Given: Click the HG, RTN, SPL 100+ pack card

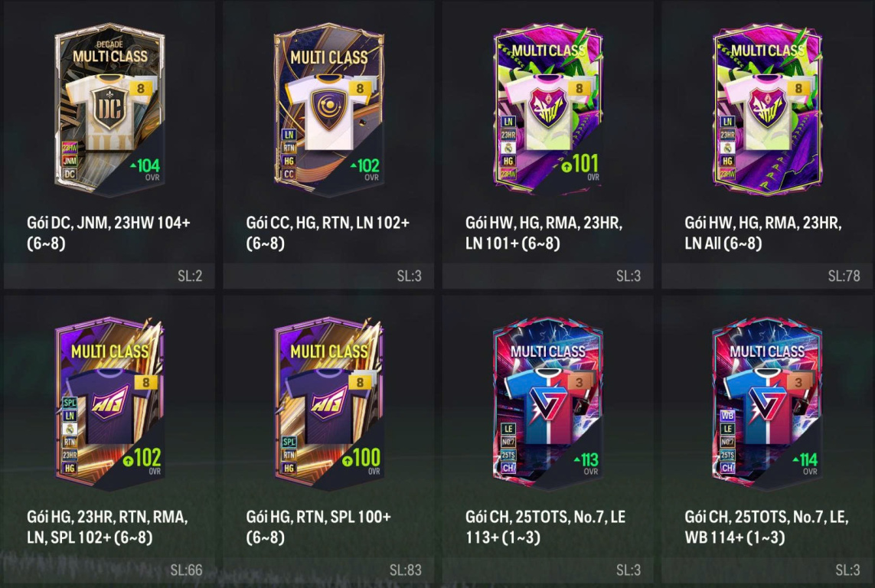Looking at the screenshot, I should [x=328, y=404].
